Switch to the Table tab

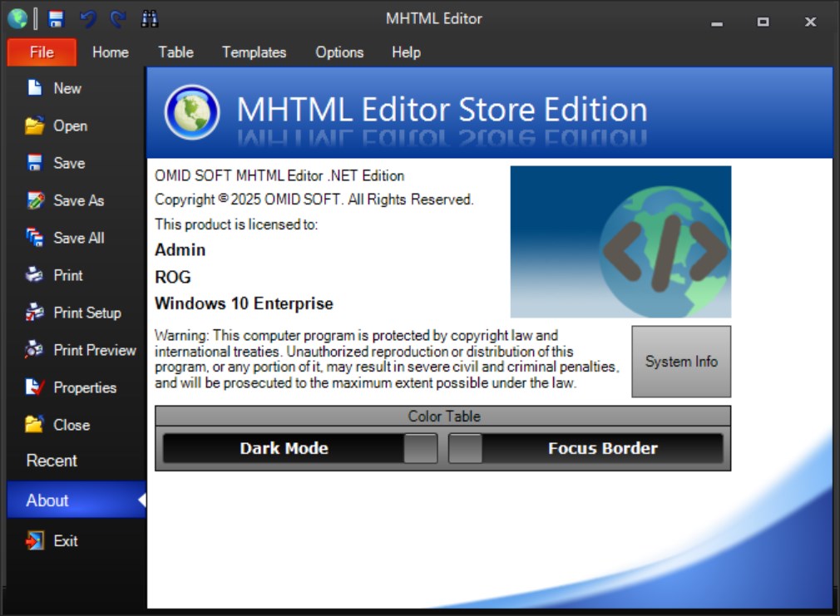point(175,52)
